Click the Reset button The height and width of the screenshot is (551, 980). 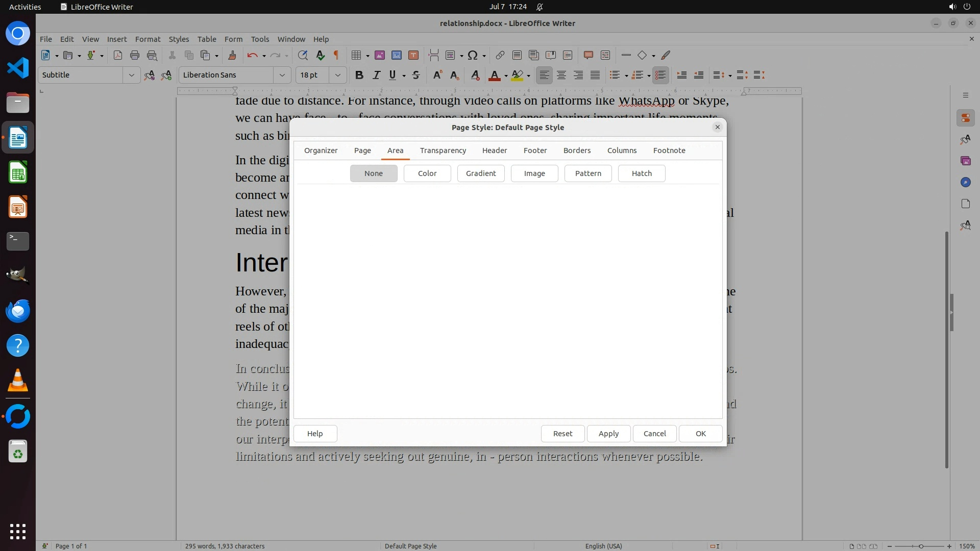[x=562, y=434]
